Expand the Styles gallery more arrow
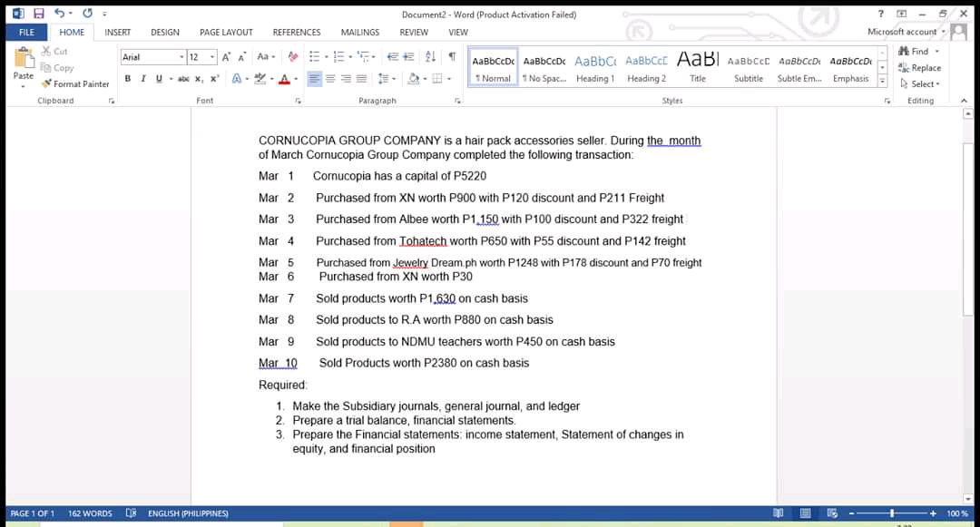This screenshot has width=980, height=527. 882,81
